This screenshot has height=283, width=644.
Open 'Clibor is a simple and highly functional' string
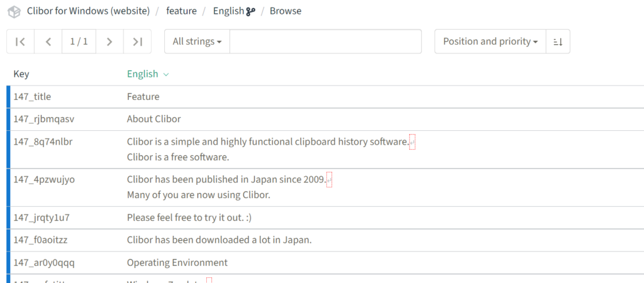point(268,141)
